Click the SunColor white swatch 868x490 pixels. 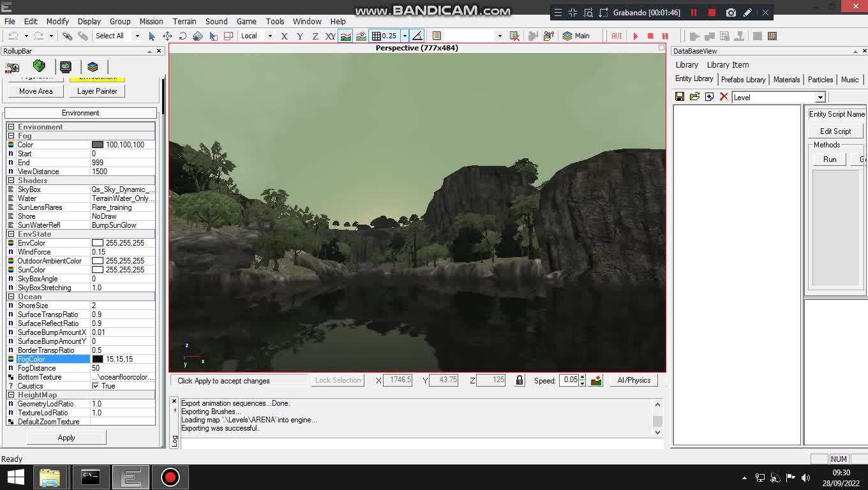pos(98,270)
